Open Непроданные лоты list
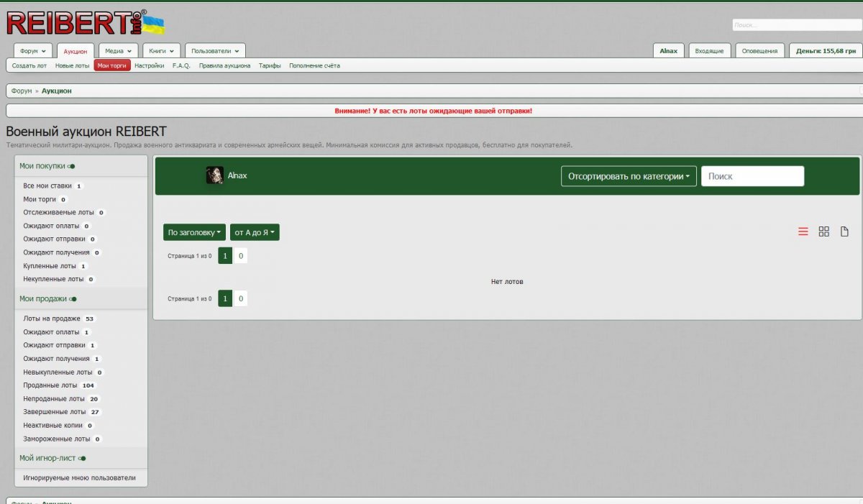The height and width of the screenshot is (504, 863). click(x=54, y=398)
